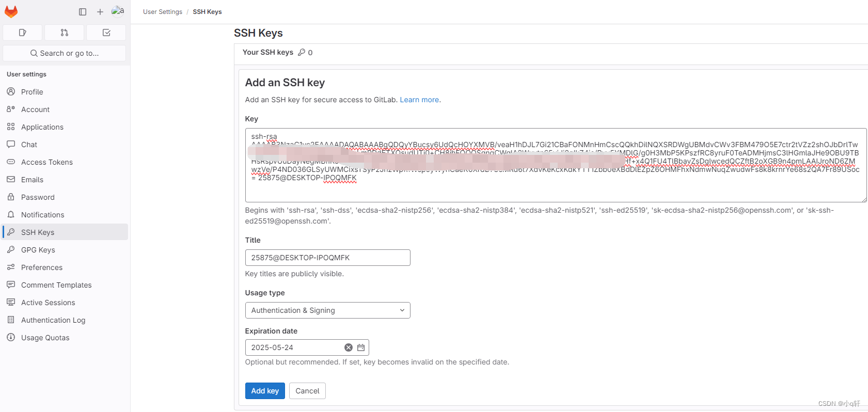This screenshot has height=412, width=868.
Task: Click the 'Add an SSH key' heading
Action: coord(285,83)
